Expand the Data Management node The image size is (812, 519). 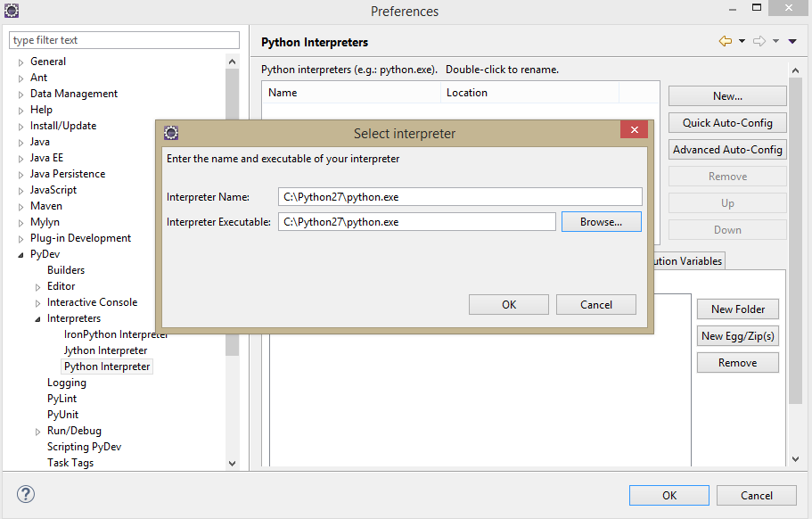[21, 95]
